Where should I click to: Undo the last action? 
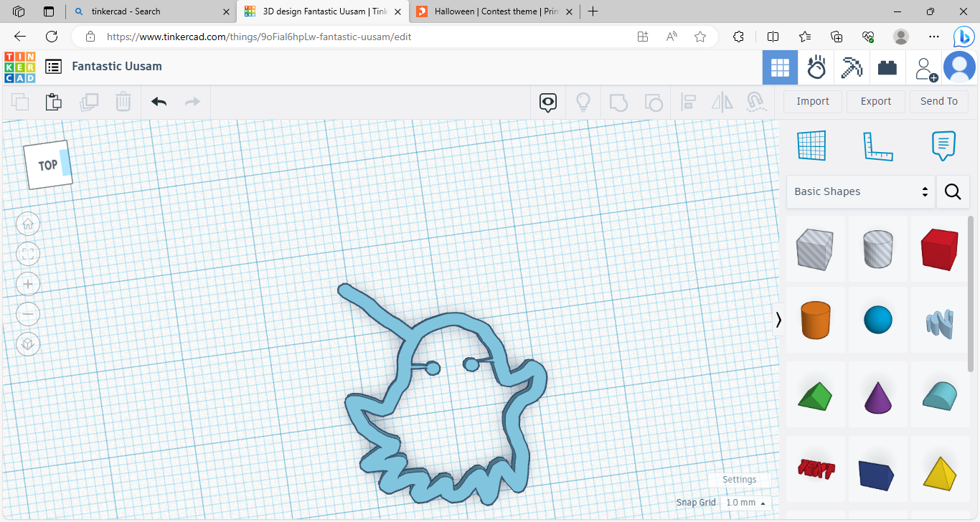click(159, 102)
